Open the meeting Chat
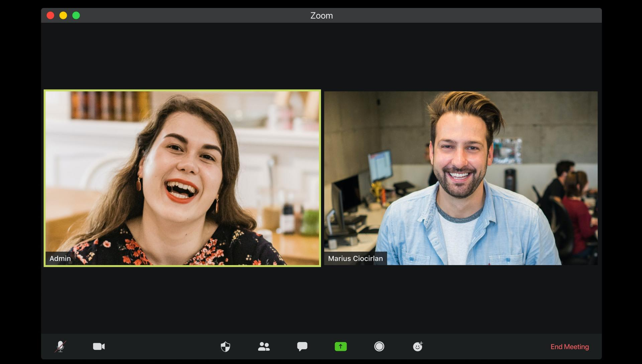This screenshot has height=364, width=642. 302,346
